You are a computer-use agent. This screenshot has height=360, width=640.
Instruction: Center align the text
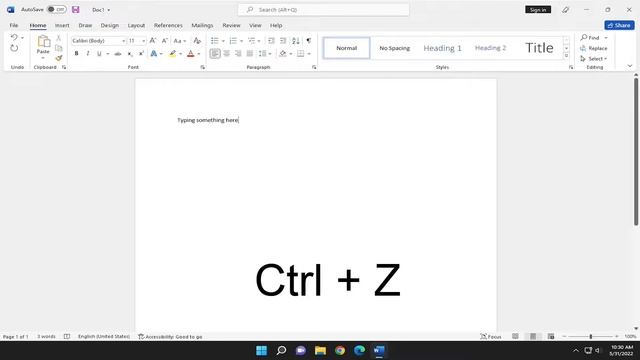pos(227,53)
